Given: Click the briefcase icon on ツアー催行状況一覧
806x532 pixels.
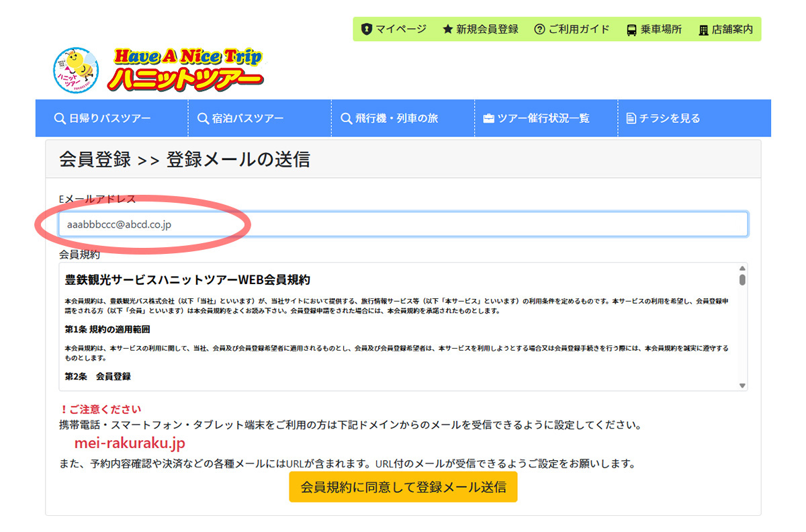Looking at the screenshot, I should point(488,118).
